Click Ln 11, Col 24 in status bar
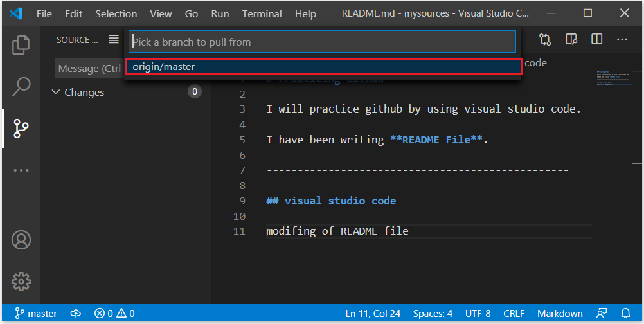This screenshot has width=644, height=324. [373, 314]
